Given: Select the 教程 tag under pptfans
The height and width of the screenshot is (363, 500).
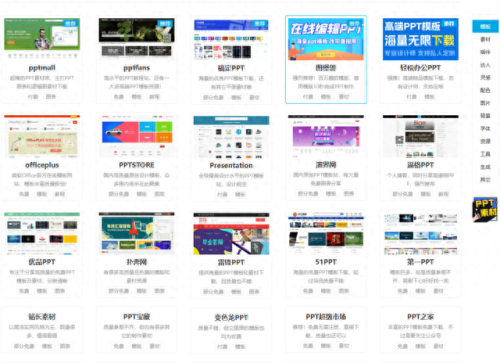Looking at the screenshot, I should 154,97.
